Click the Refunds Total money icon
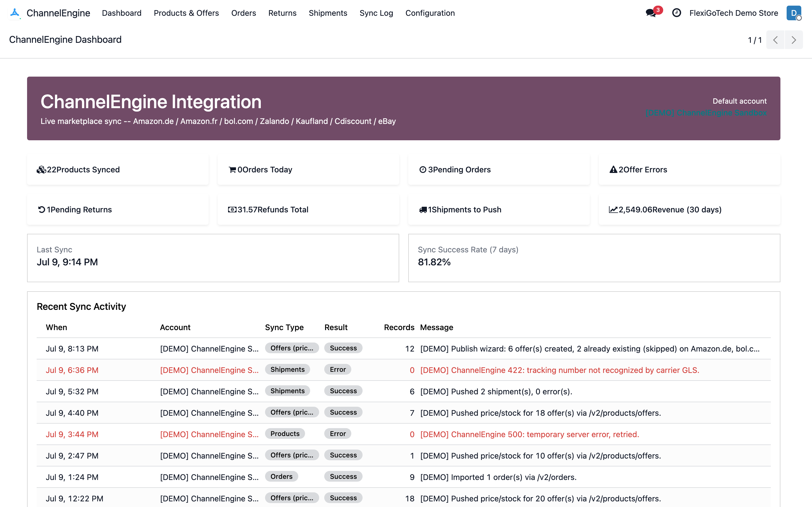The width and height of the screenshot is (812, 507). 232,210
